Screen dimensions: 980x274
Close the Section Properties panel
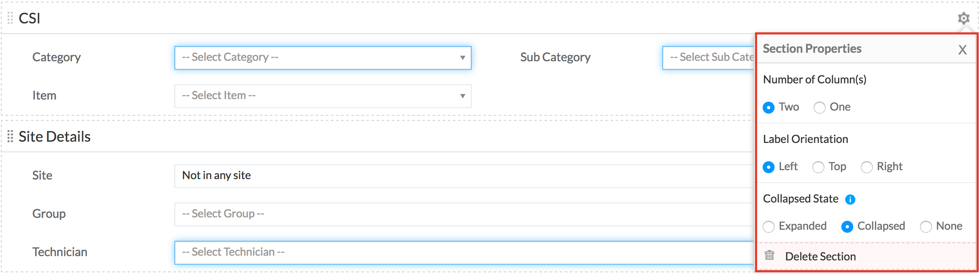(962, 50)
